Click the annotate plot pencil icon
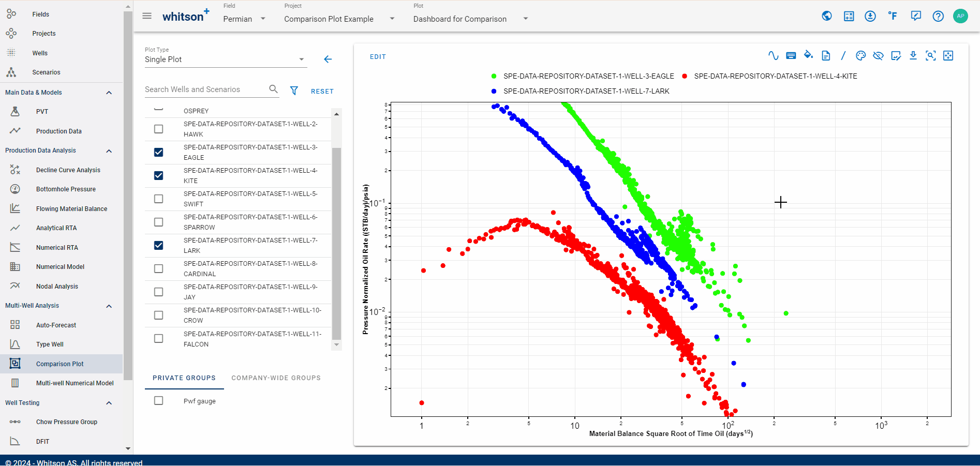Image resolution: width=980 pixels, height=466 pixels. tap(896, 56)
